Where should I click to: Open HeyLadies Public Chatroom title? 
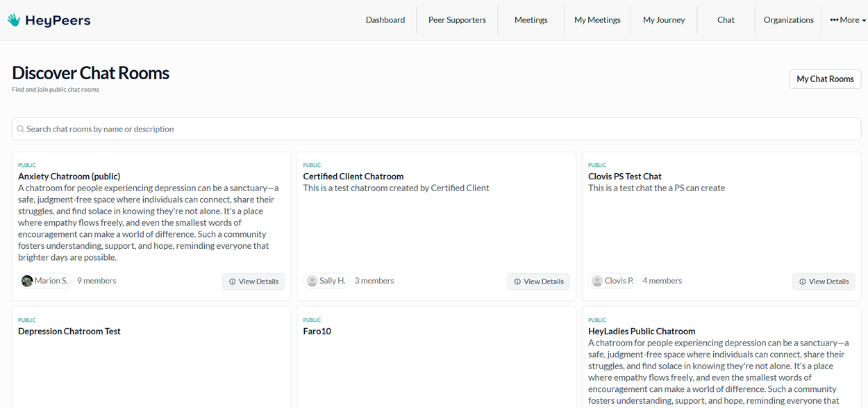642,332
